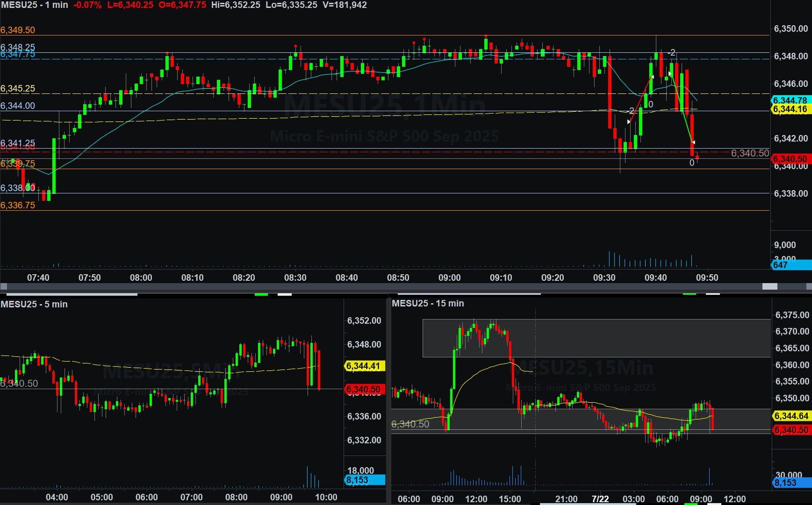Select the MESU25 - 15 min chart title
This screenshot has width=812, height=505.
click(x=428, y=303)
